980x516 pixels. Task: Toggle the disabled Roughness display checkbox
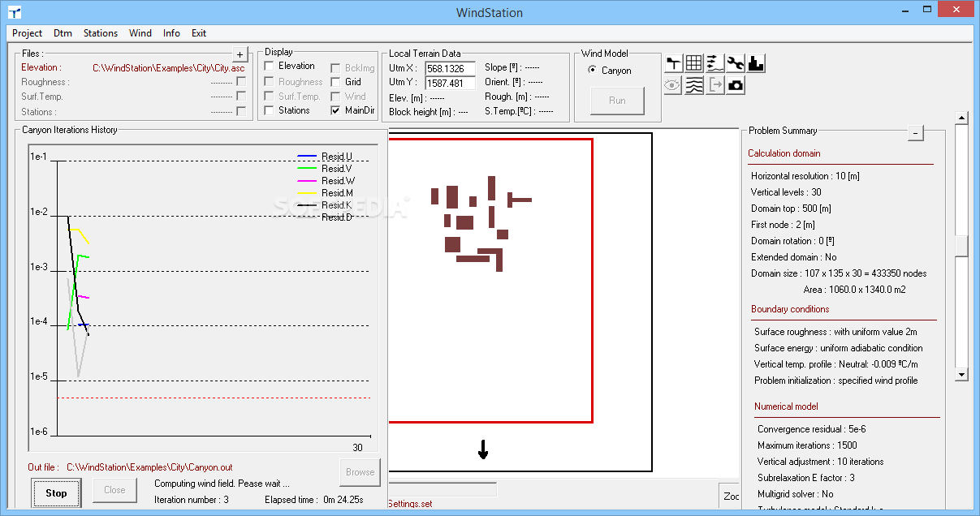pyautogui.click(x=270, y=82)
